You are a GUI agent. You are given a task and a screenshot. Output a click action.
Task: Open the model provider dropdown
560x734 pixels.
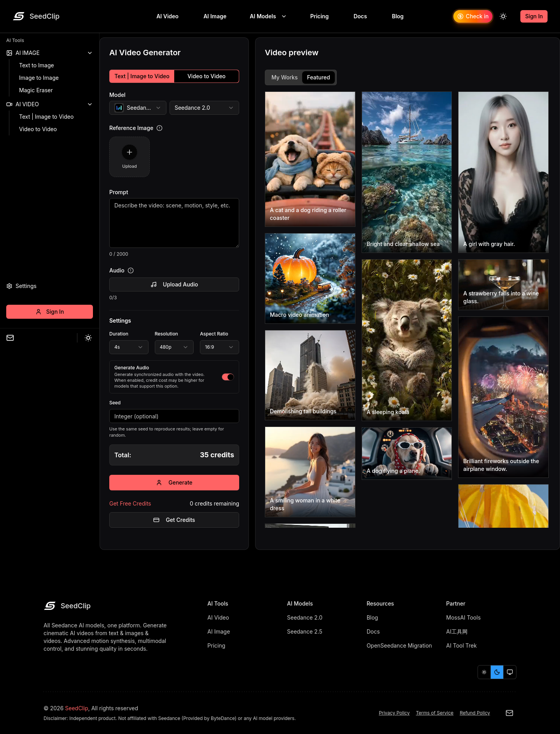(x=138, y=108)
